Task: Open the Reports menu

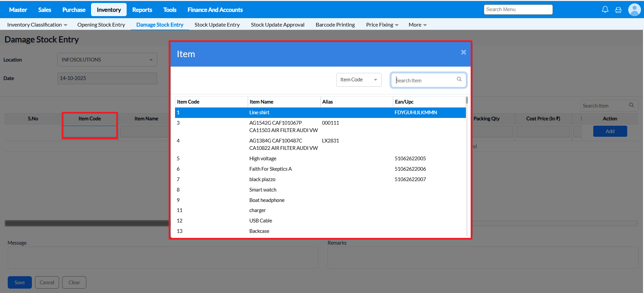Action: 142,10
